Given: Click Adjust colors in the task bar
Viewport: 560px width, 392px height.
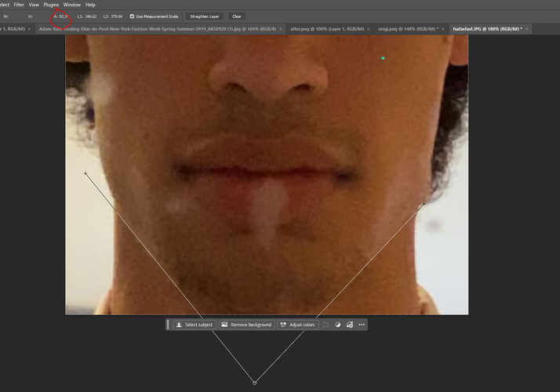Looking at the screenshot, I should (297, 325).
